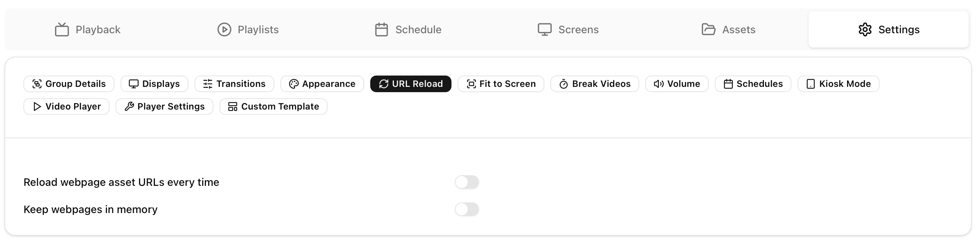Viewport: 980px width, 244px height.
Task: Open the Video Player settings
Action: click(x=66, y=107)
